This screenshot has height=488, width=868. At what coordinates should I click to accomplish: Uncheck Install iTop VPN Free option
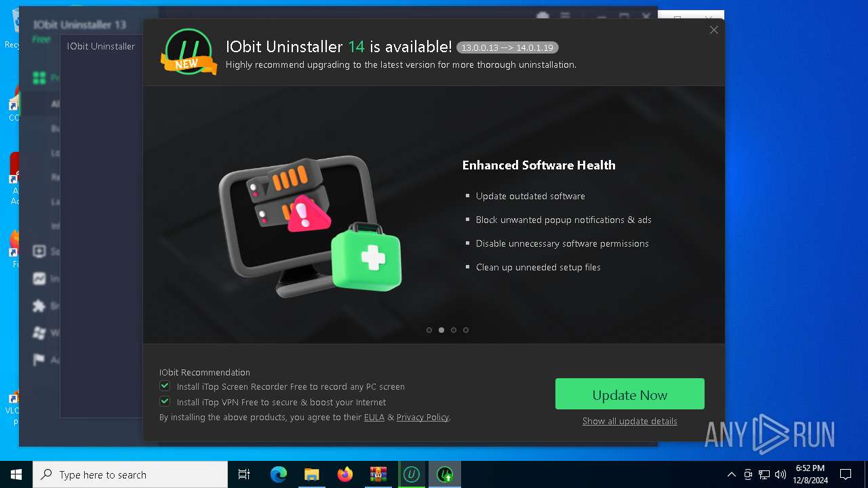(x=165, y=401)
